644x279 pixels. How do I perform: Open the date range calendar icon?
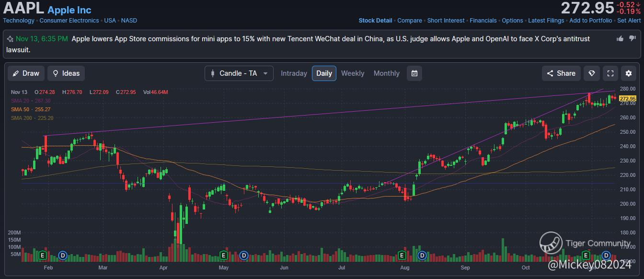click(x=414, y=73)
